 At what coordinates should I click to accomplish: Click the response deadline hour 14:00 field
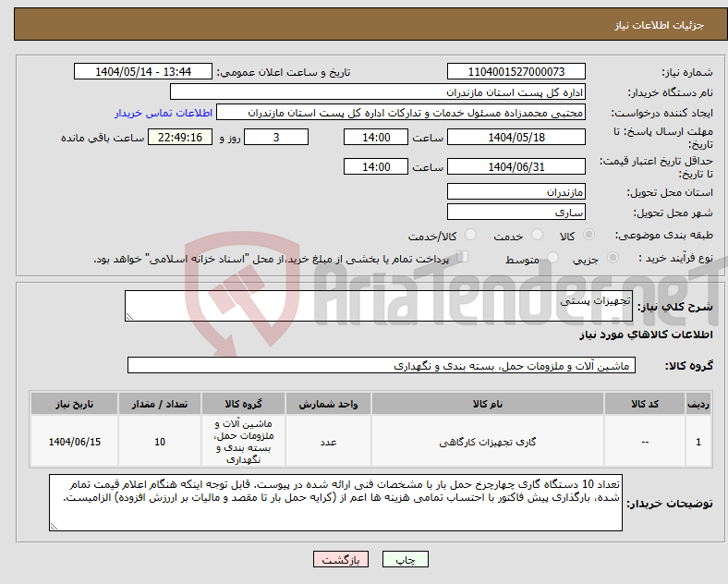pos(376,137)
